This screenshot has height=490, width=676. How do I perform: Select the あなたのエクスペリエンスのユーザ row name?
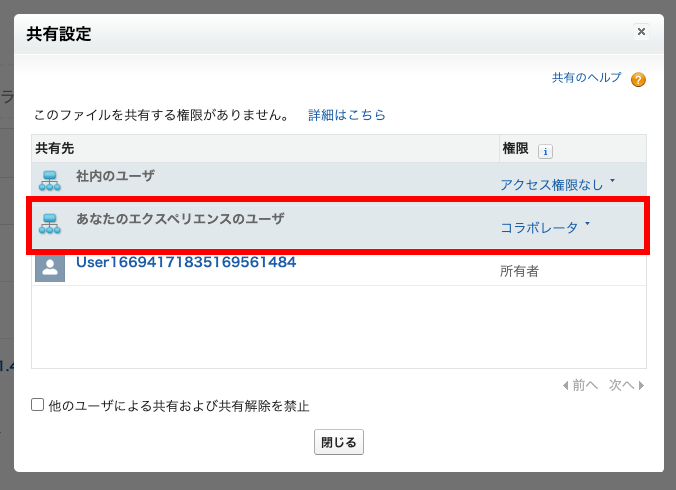[180, 218]
